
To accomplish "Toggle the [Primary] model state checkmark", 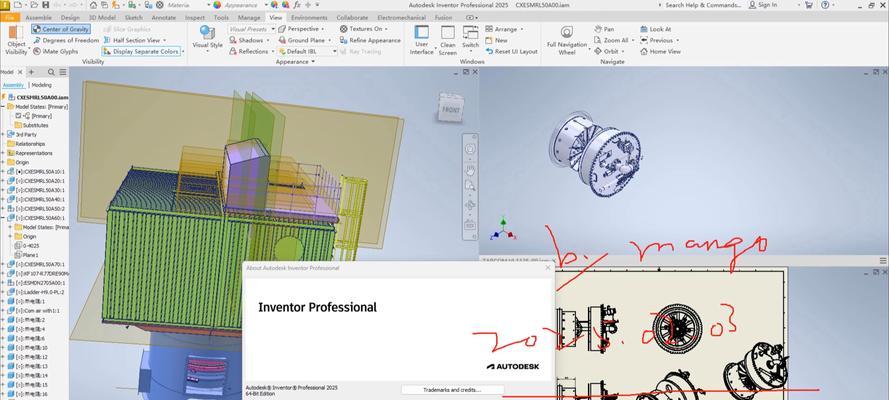I will click(x=19, y=116).
